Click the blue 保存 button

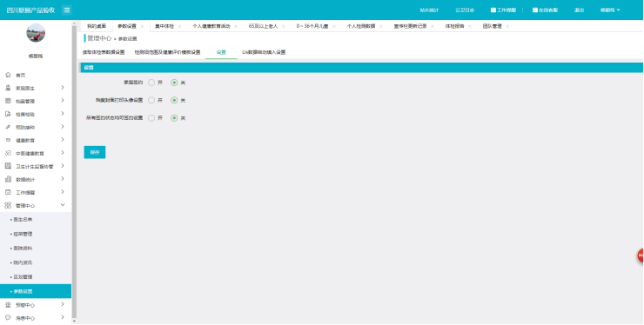(95, 152)
